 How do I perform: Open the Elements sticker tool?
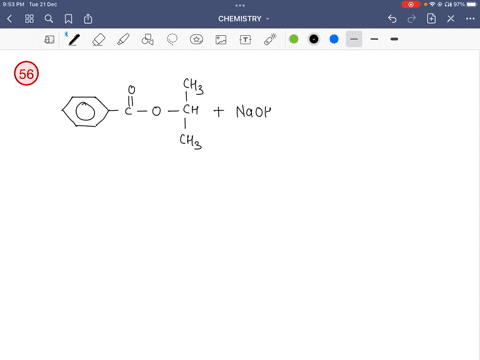coord(196,39)
